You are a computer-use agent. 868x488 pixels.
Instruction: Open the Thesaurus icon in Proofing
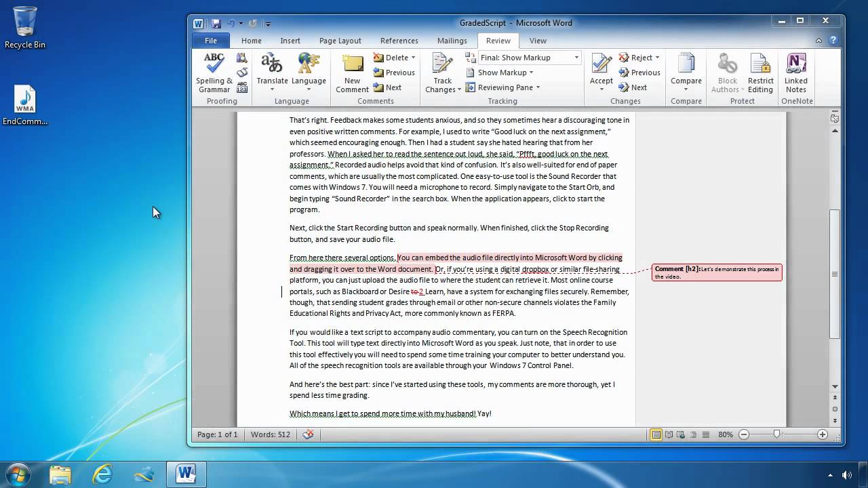pyautogui.click(x=242, y=73)
